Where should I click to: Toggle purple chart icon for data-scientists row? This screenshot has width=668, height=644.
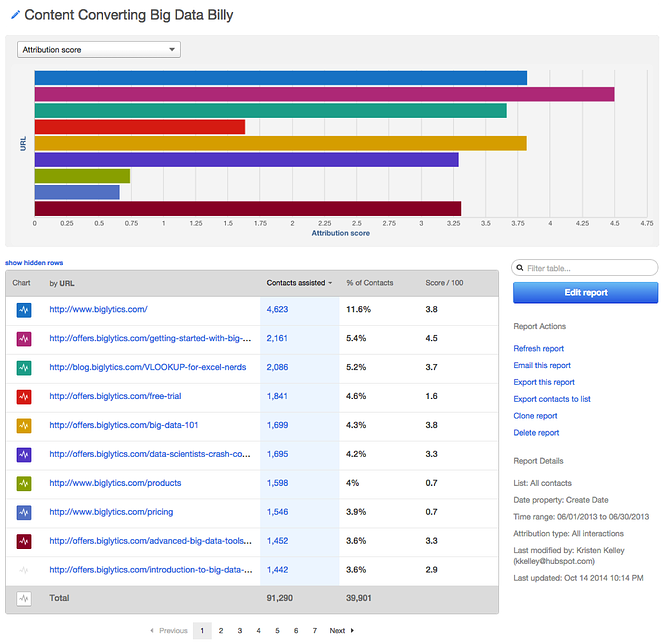(24, 455)
